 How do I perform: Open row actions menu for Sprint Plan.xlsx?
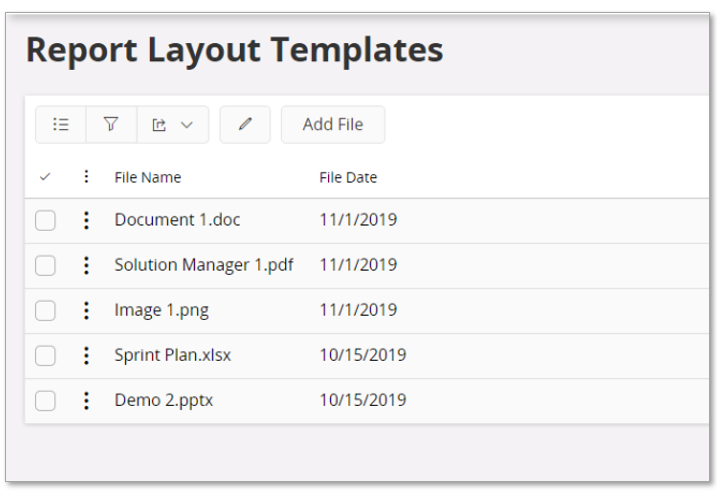(x=86, y=356)
